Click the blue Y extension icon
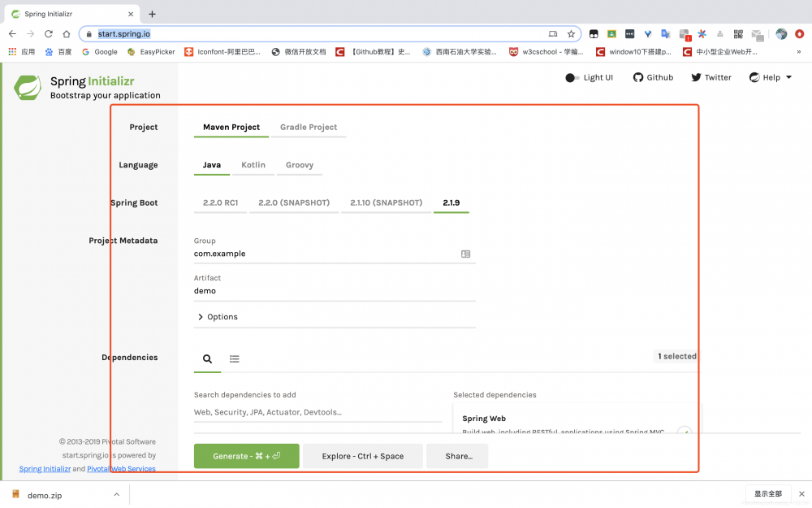Screen dimensions: 812x508 click(648, 34)
